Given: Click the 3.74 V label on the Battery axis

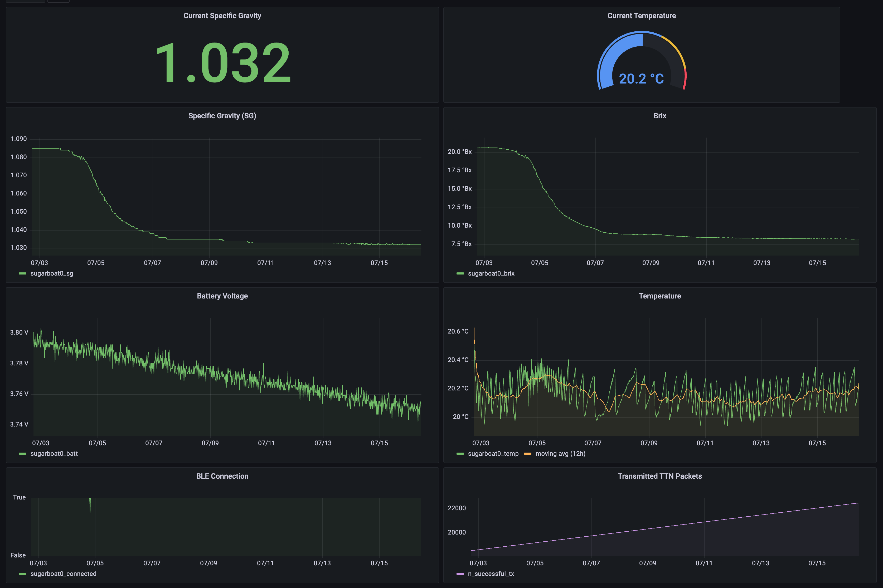Looking at the screenshot, I should (19, 424).
